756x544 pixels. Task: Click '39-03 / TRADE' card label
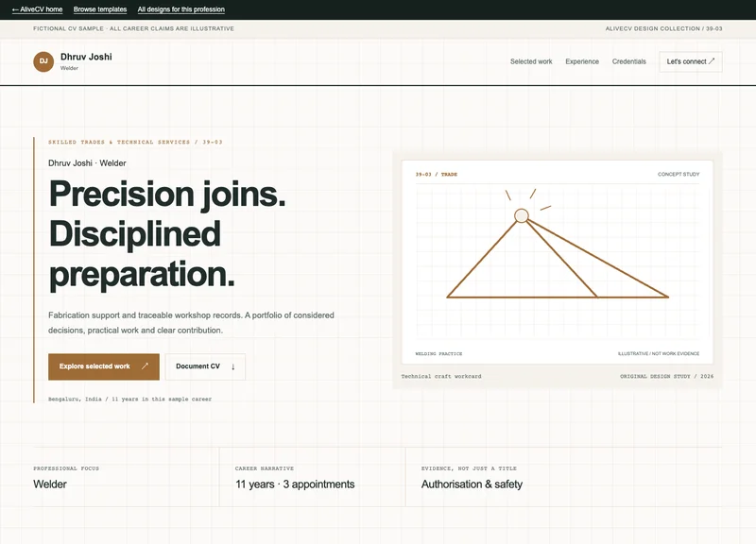tap(437, 175)
